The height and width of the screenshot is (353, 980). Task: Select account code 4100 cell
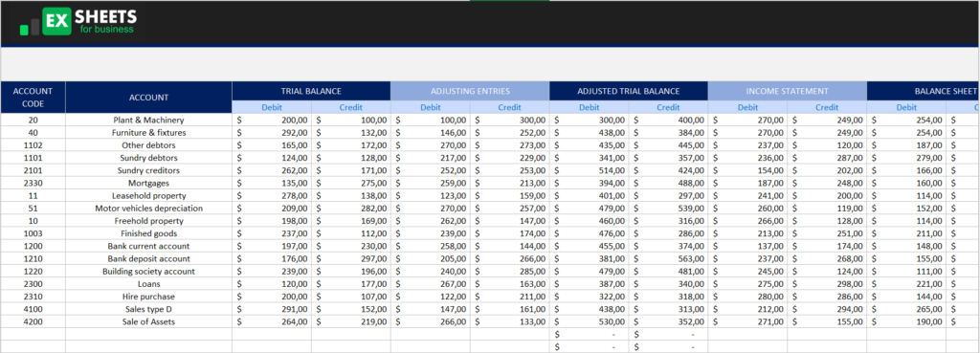point(33,309)
